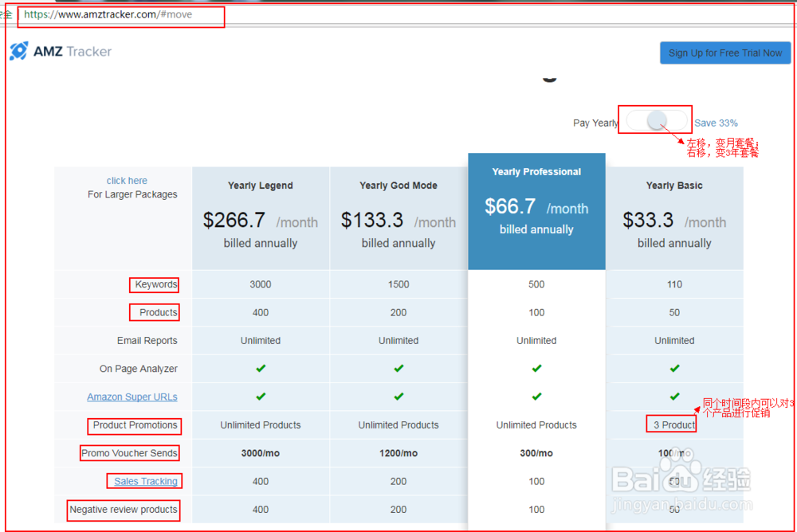This screenshot has width=797, height=532.
Task: Click the 500 keywords cell for Professional
Action: [x=536, y=284]
